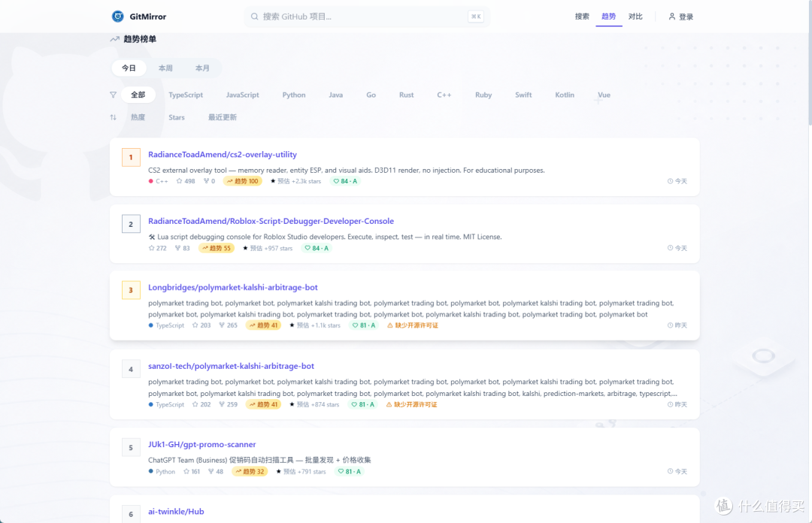The image size is (812, 523).
Task: Filter by Swift language
Action: point(523,95)
